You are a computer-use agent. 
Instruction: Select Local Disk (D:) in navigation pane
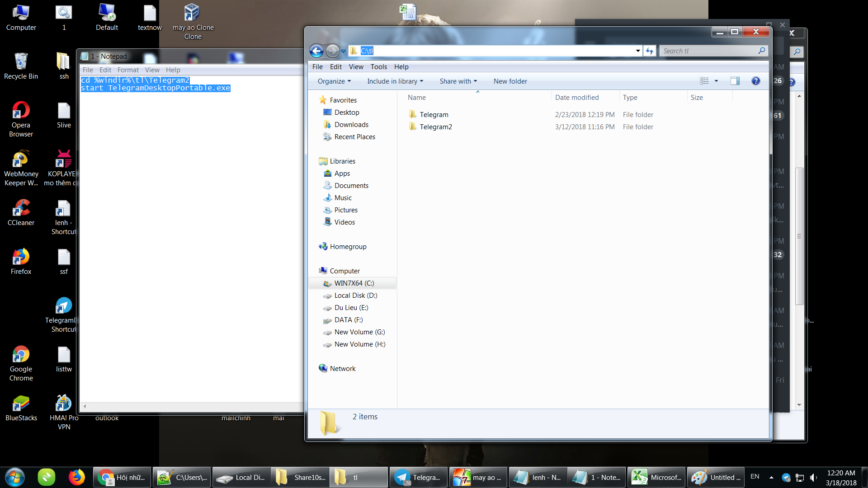(355, 296)
